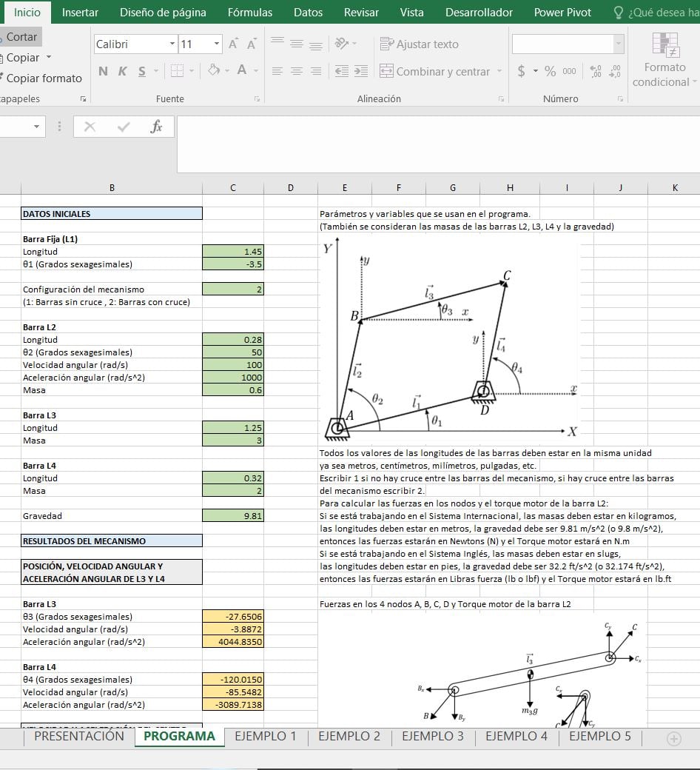
Task: Select θ3 result cell -27.6506
Action: pos(232,616)
